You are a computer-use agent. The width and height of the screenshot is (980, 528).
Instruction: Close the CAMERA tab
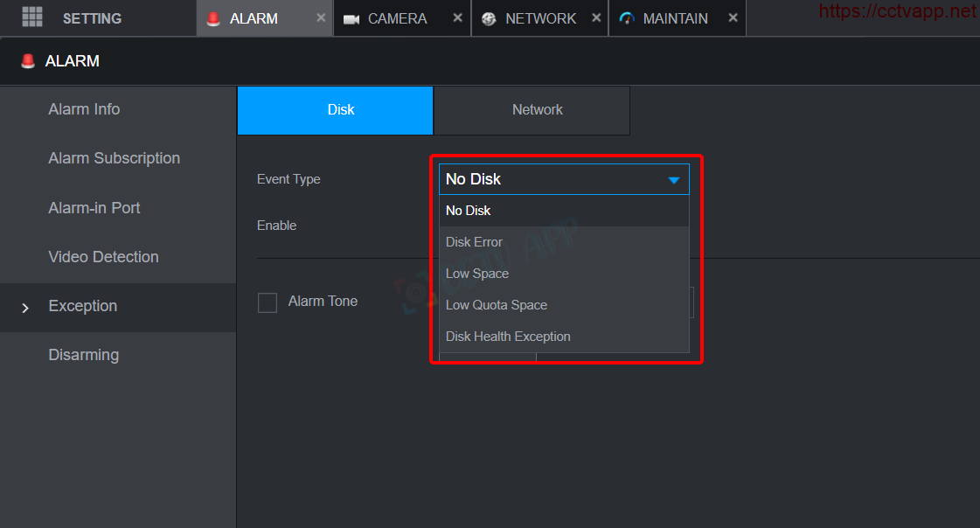tap(457, 17)
